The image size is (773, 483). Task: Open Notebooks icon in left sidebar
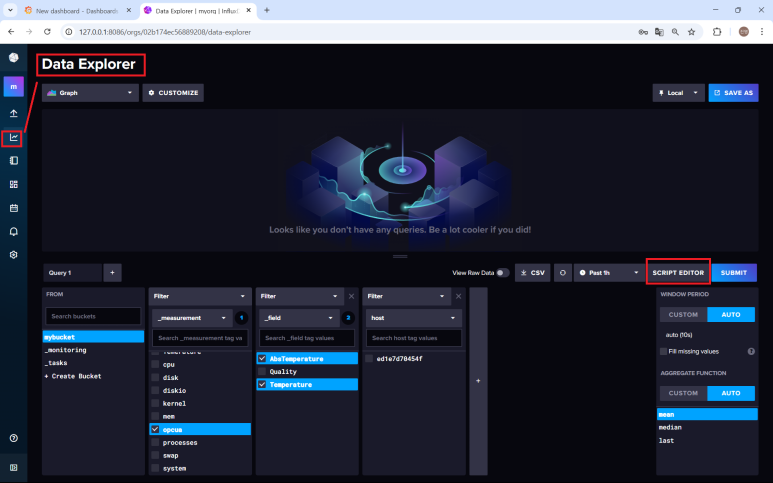tap(14, 160)
